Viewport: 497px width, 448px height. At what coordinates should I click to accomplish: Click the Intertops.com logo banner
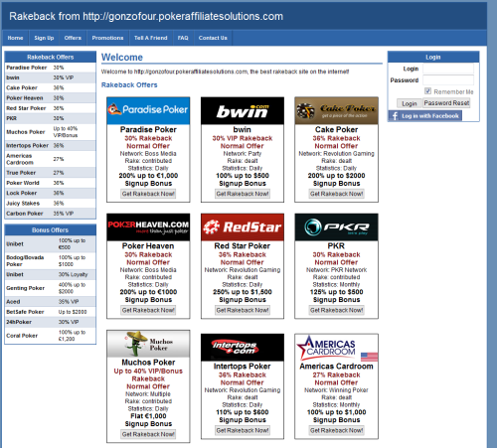click(243, 348)
